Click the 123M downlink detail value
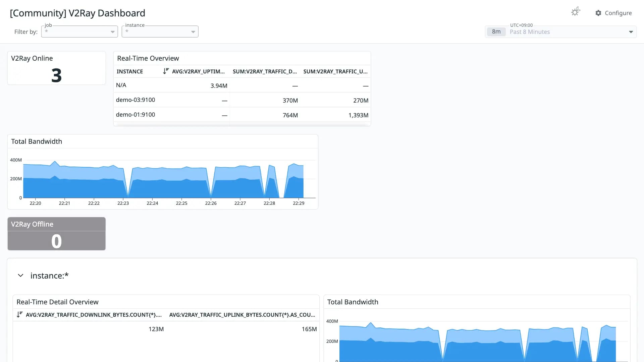 pos(156,329)
